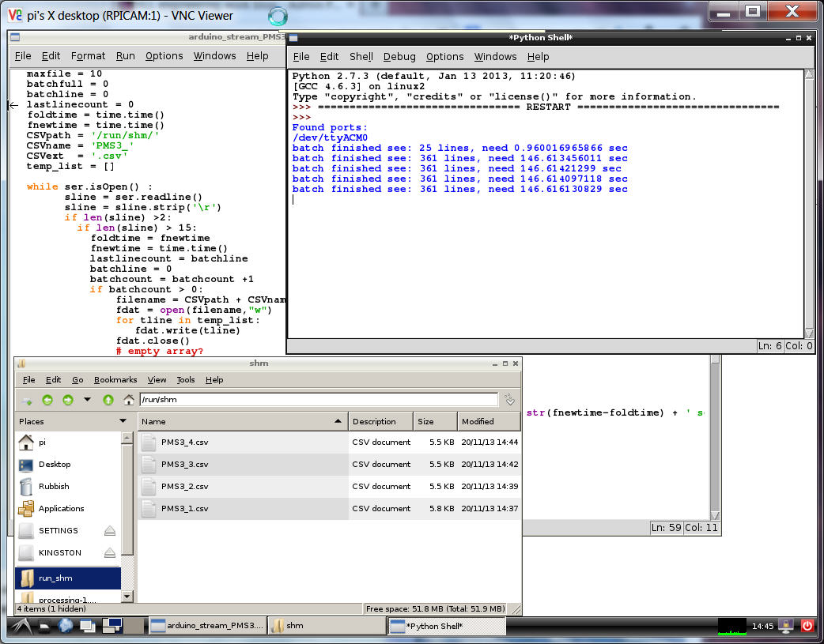Open the navigation history dropdown arrow
This screenshot has height=644, width=824.
87,400
